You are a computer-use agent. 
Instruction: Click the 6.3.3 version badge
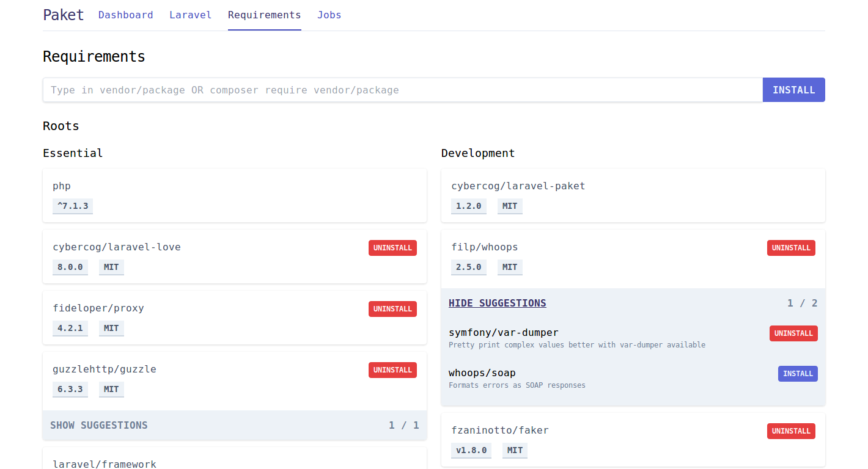[70, 389]
